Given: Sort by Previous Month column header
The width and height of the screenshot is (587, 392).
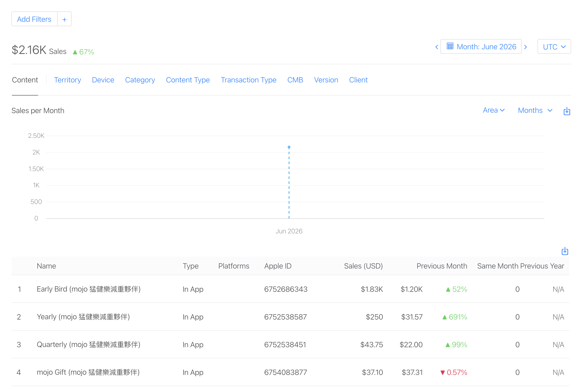Looking at the screenshot, I should click(x=442, y=266).
